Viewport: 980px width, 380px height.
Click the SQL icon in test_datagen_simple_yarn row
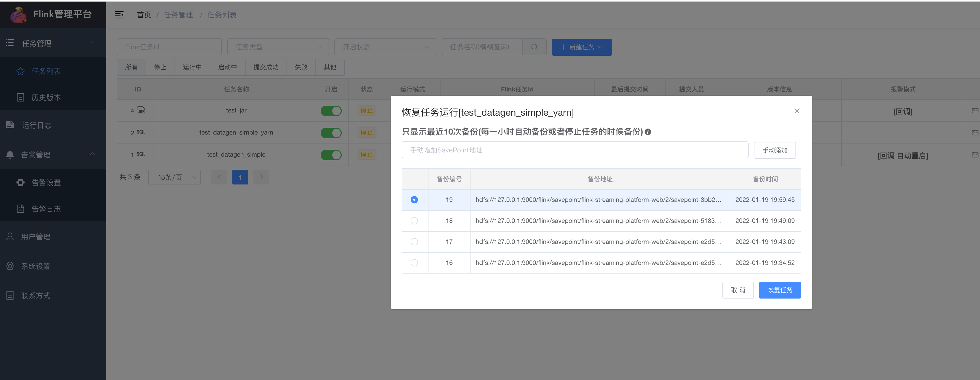click(x=141, y=132)
